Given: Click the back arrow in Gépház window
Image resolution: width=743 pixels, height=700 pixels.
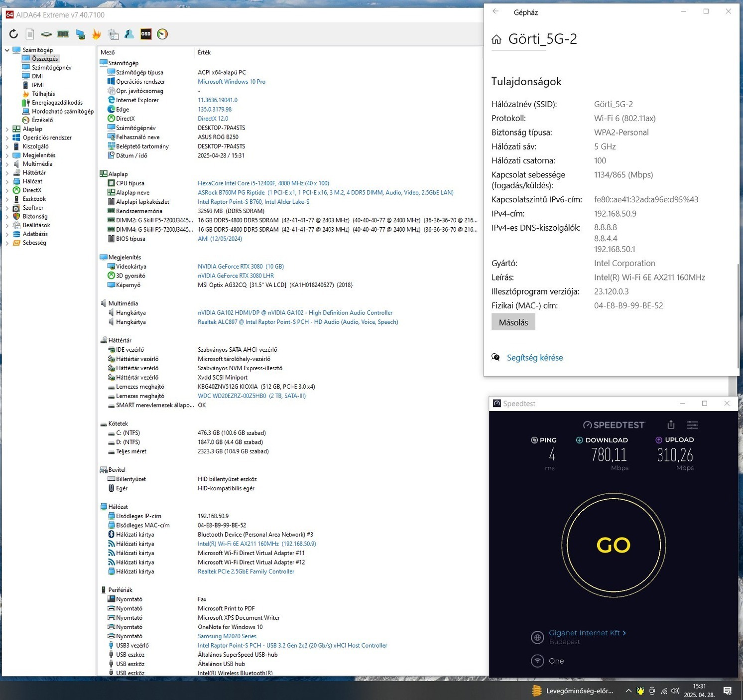Looking at the screenshot, I should [495, 11].
